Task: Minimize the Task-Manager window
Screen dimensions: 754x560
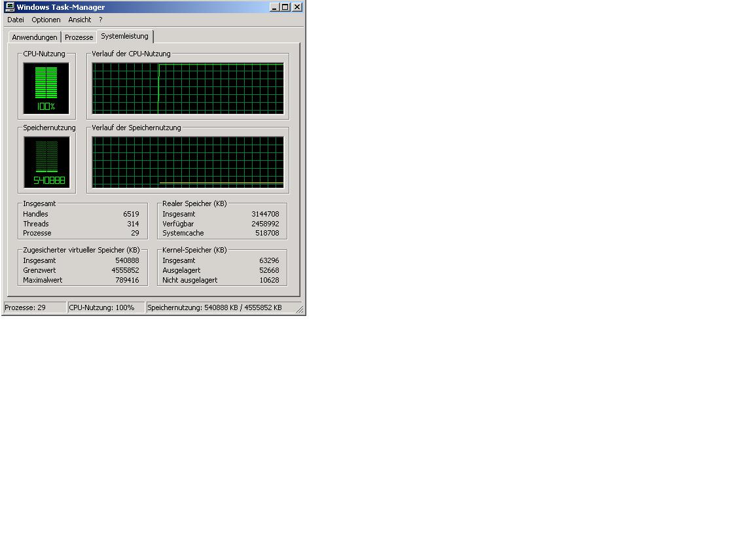Action: coord(274,7)
